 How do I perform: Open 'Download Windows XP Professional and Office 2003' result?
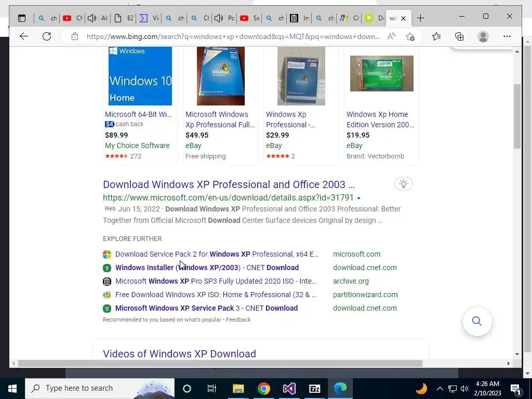coord(229,184)
